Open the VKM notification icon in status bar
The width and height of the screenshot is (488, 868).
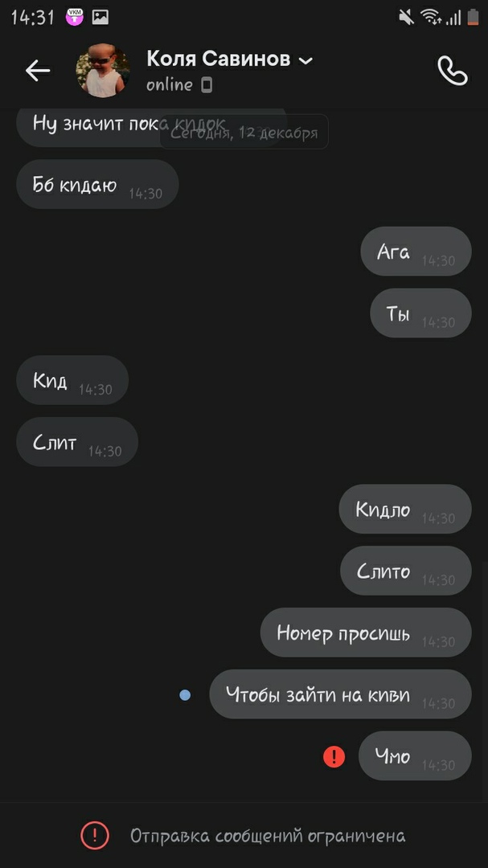coord(75,17)
